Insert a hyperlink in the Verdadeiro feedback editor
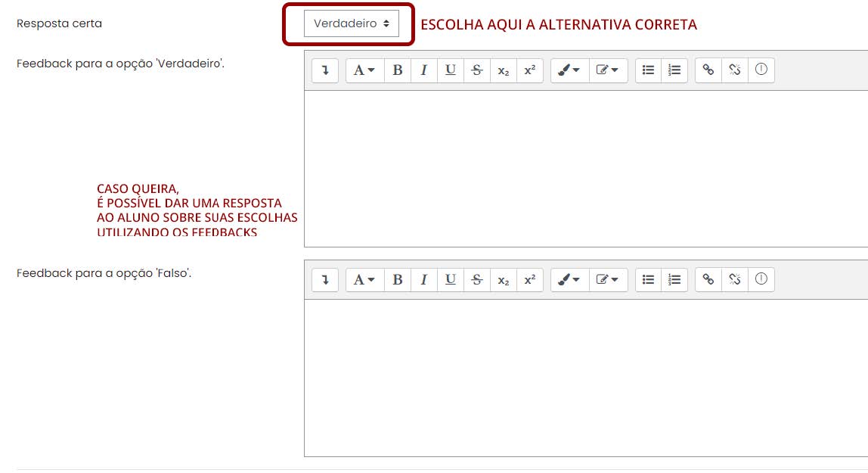The width and height of the screenshot is (868, 473). coord(708,70)
